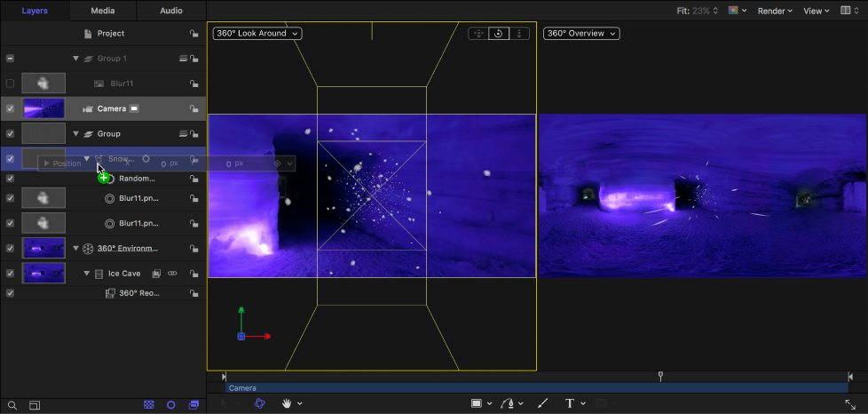The image size is (868, 414).
Task: Select the Hand pan tool
Action: tap(287, 403)
